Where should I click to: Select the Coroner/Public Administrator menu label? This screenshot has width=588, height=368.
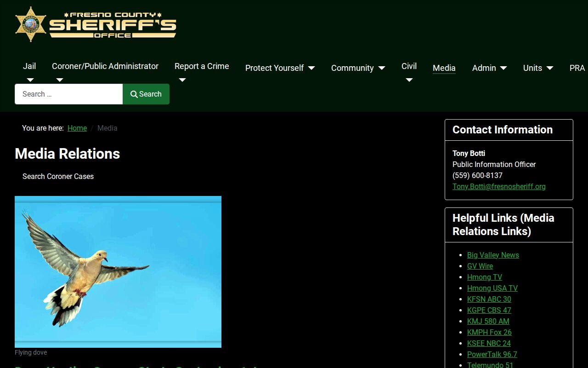click(105, 66)
